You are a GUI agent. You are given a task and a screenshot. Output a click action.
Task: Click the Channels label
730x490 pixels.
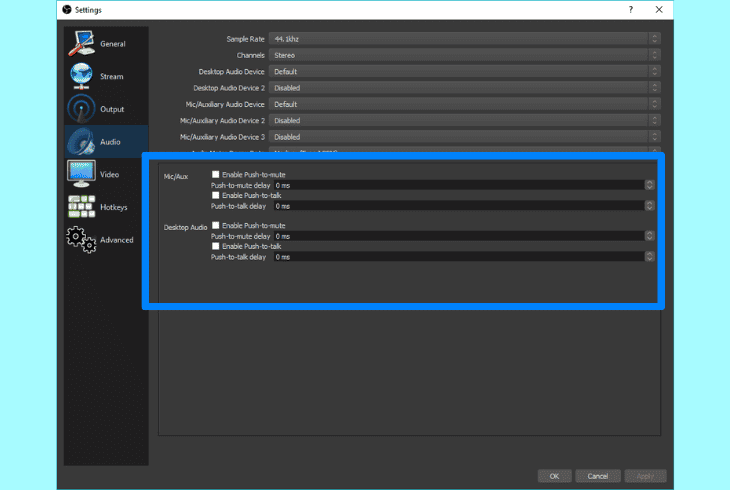pos(250,55)
